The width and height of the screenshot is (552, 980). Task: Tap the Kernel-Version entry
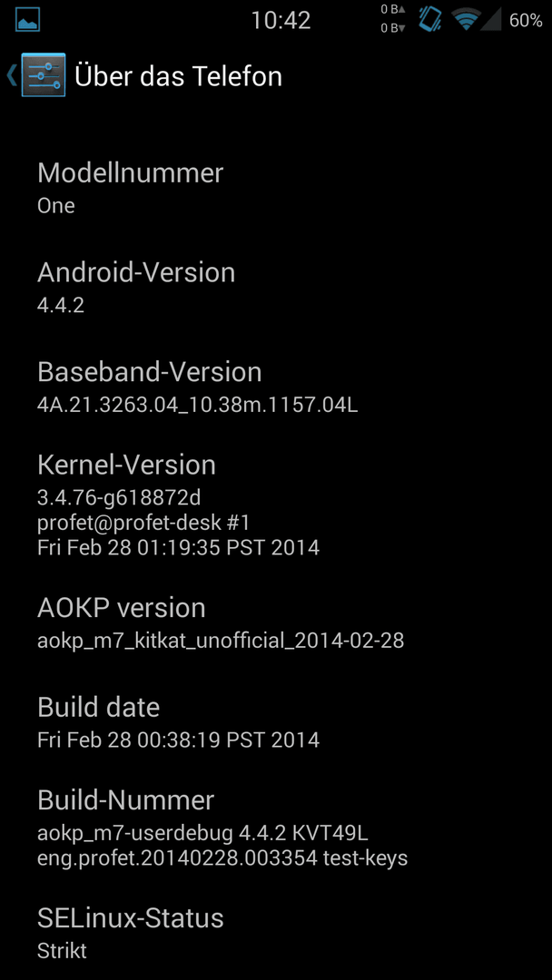click(x=276, y=505)
